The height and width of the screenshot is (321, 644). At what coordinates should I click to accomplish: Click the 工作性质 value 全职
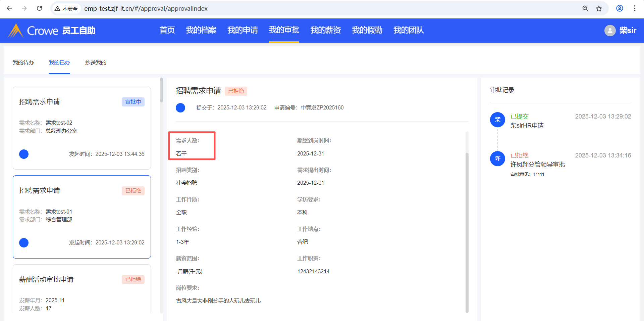pos(181,213)
